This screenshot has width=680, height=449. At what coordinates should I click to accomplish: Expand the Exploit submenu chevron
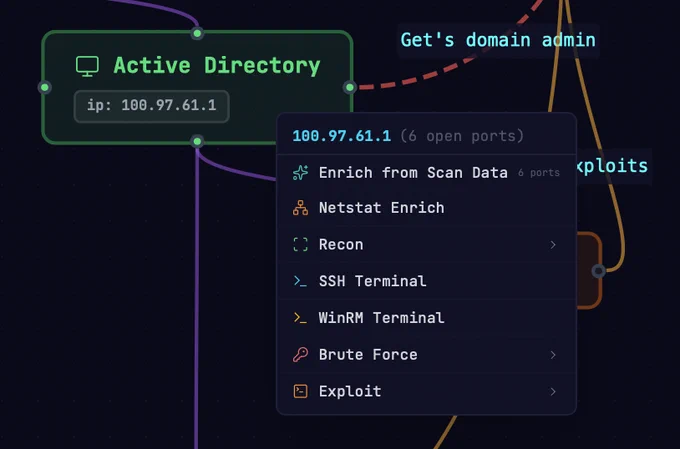point(553,392)
